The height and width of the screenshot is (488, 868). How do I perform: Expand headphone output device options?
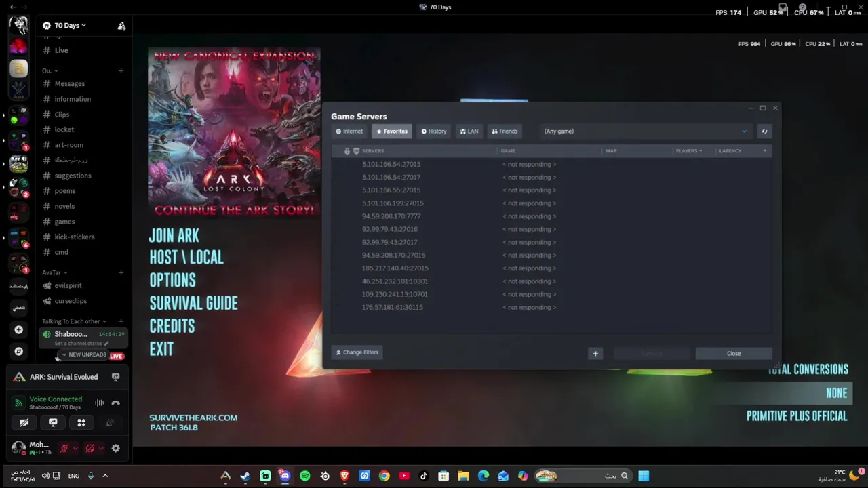tap(101, 448)
